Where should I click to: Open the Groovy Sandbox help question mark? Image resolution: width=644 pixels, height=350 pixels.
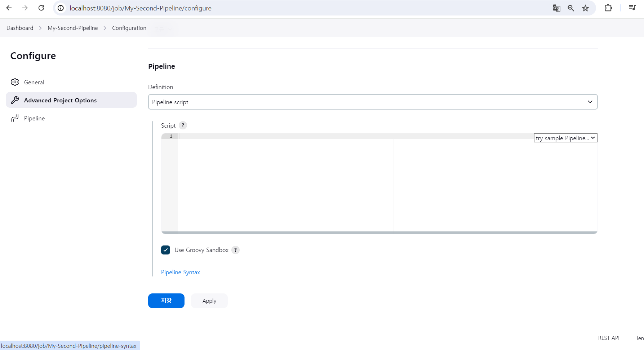[235, 250]
